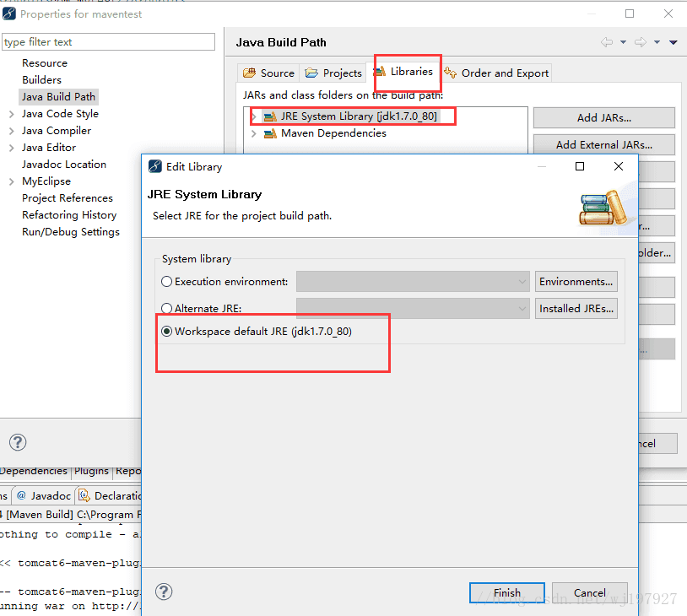The width and height of the screenshot is (687, 616).
Task: Click the type filter text field
Action: point(108,42)
